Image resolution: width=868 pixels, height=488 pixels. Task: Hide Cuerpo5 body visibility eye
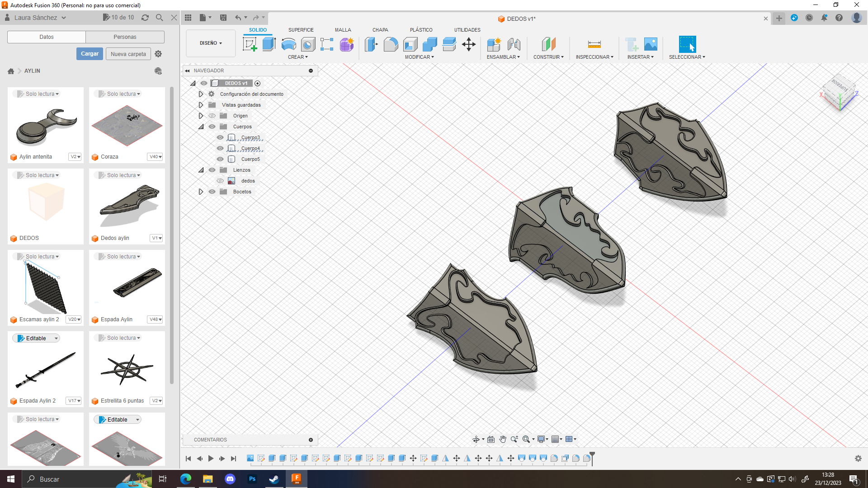pyautogui.click(x=220, y=159)
